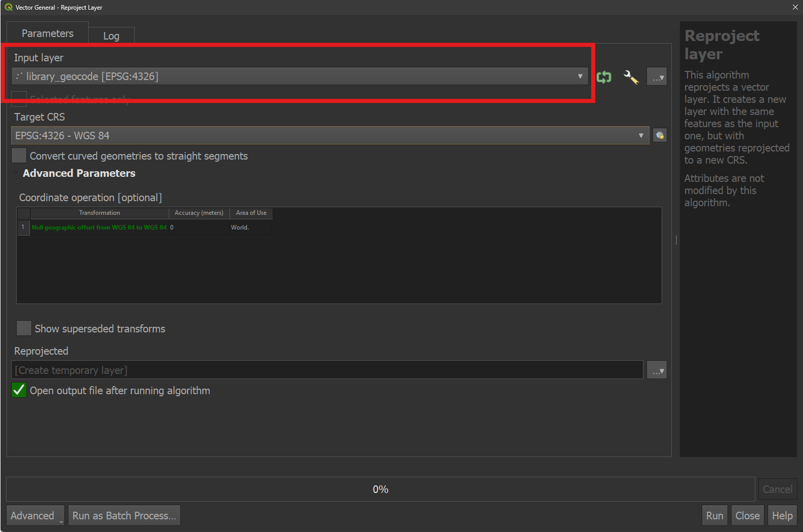Click the QGIS logo in the title bar
This screenshot has height=532, width=803.
(9, 7)
